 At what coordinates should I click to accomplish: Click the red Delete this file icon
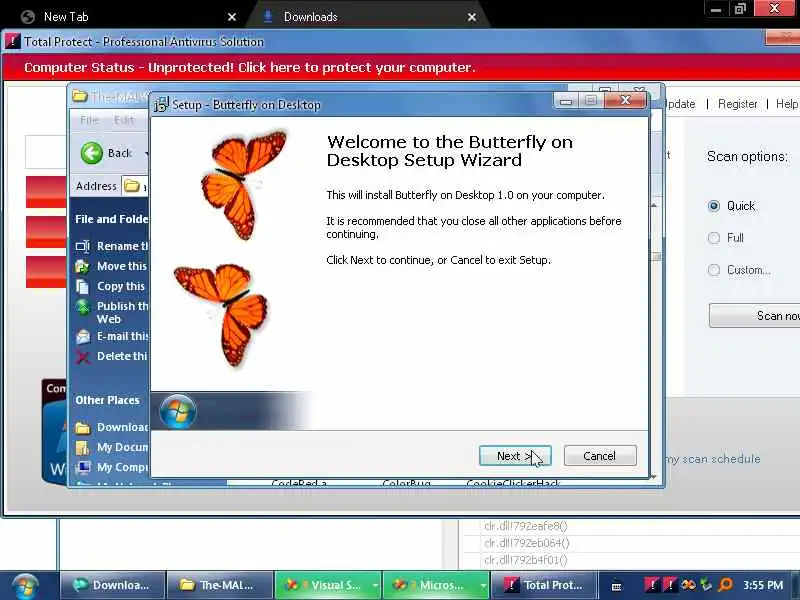click(83, 357)
